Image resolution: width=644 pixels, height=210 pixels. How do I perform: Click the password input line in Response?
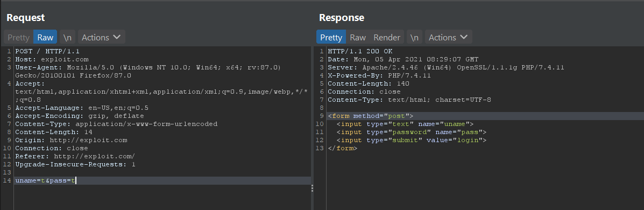[x=411, y=132]
